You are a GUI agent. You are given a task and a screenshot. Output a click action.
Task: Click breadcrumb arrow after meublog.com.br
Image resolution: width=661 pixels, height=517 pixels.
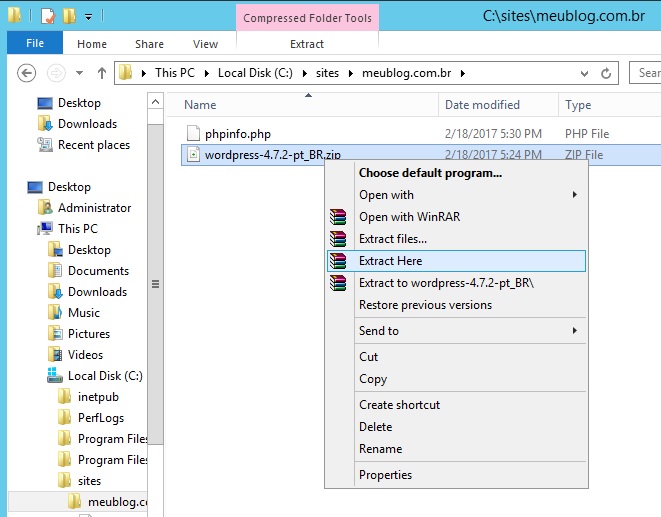coord(463,73)
